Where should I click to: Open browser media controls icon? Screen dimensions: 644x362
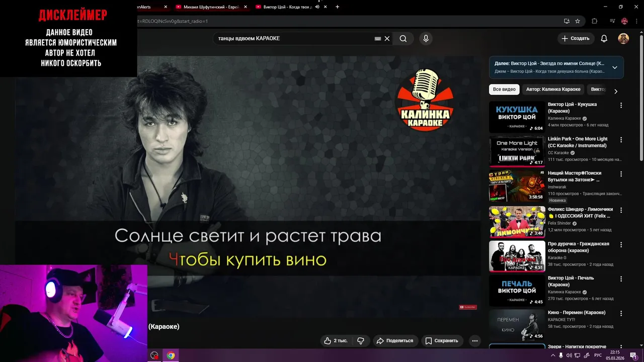[612, 21]
